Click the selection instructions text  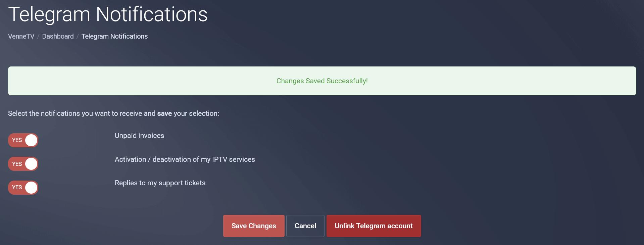click(113, 113)
